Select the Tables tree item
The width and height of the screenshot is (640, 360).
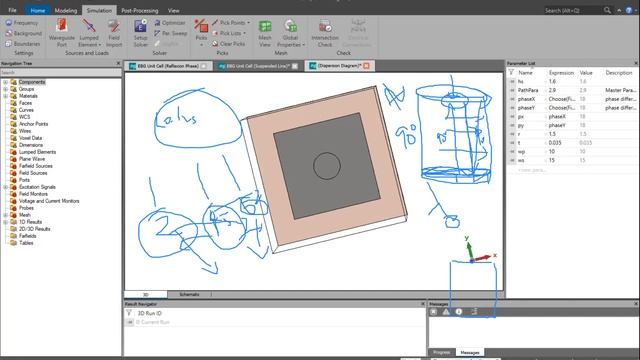26,242
